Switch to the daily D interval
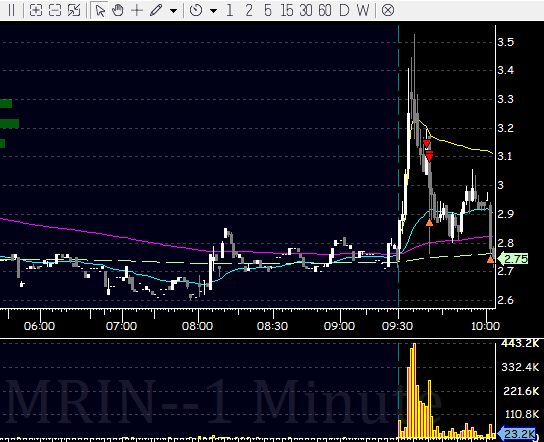Screen dimensions: 544x442 click(x=344, y=10)
